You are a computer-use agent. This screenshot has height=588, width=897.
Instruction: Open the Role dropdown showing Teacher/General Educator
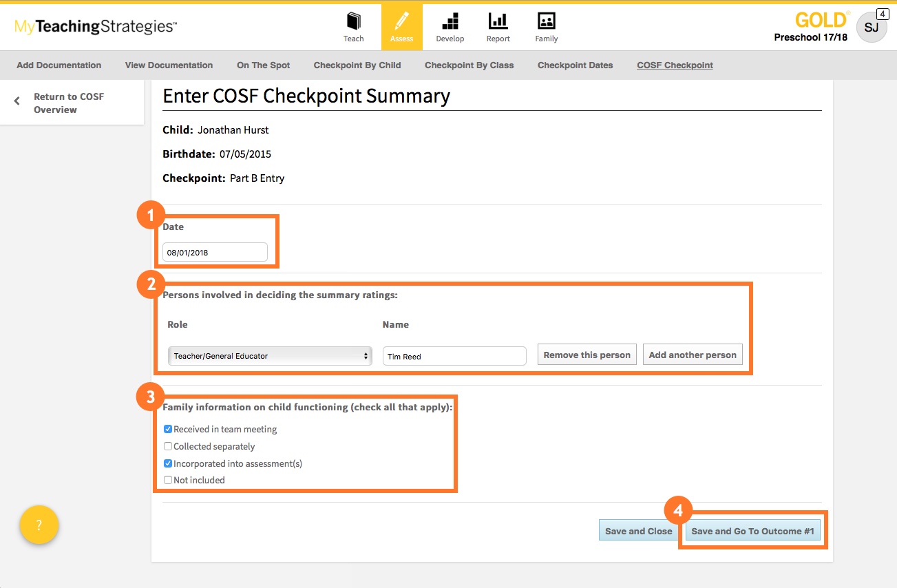(270, 356)
